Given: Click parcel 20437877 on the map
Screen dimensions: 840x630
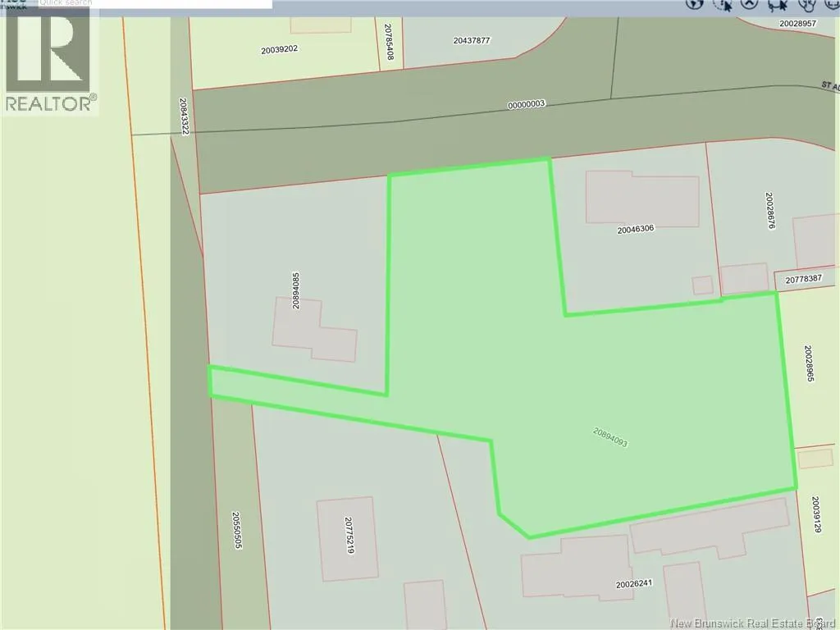Looking at the screenshot, I should click(x=471, y=39).
